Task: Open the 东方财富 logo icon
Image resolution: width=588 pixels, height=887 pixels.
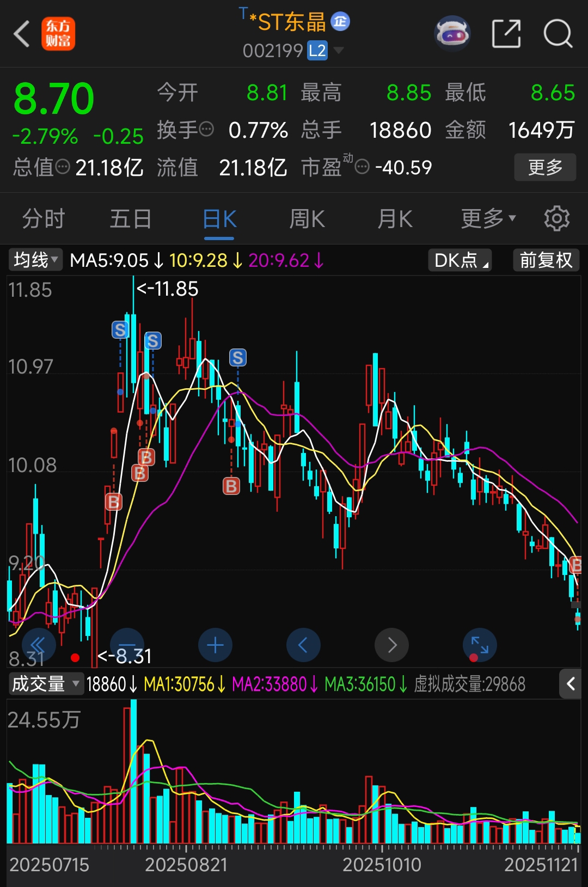Action: pyautogui.click(x=58, y=34)
